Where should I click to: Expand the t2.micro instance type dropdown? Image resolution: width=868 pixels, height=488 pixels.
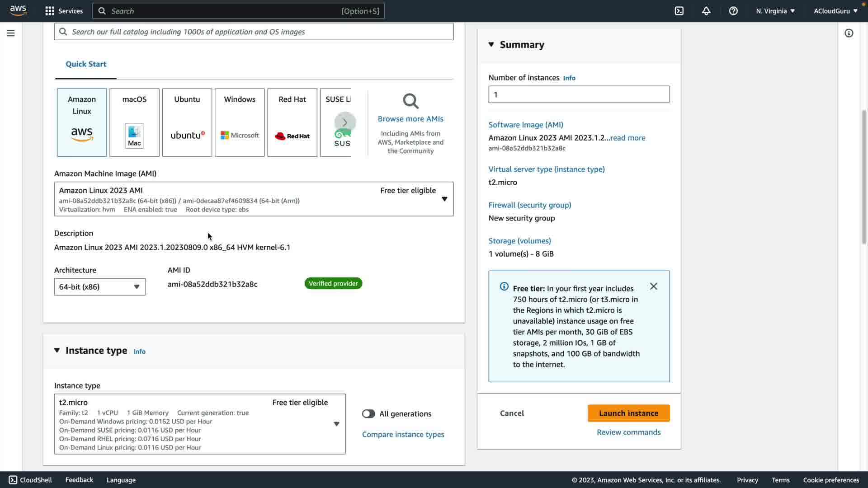pyautogui.click(x=200, y=424)
